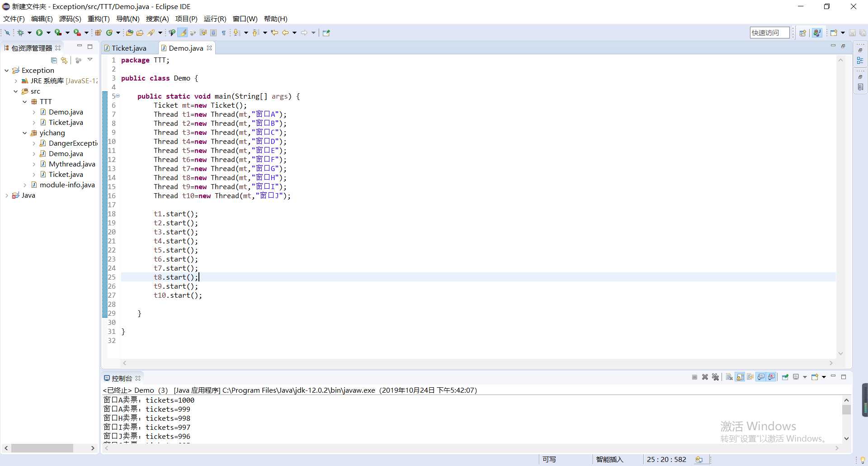
Task: Open module-info.java in Package Explorer
Action: [67, 185]
